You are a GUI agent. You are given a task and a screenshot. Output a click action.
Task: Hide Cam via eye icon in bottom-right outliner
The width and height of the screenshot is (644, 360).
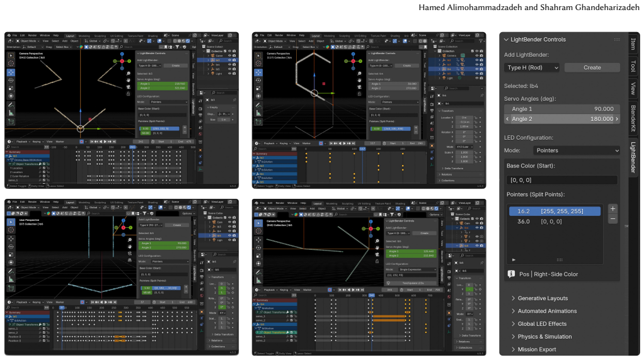[x=477, y=223]
